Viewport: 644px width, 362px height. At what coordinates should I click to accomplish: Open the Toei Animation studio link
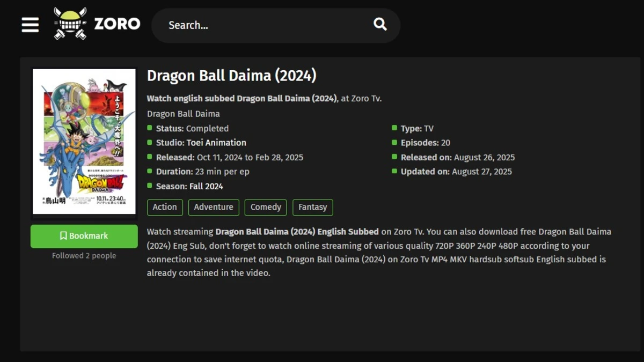click(216, 143)
